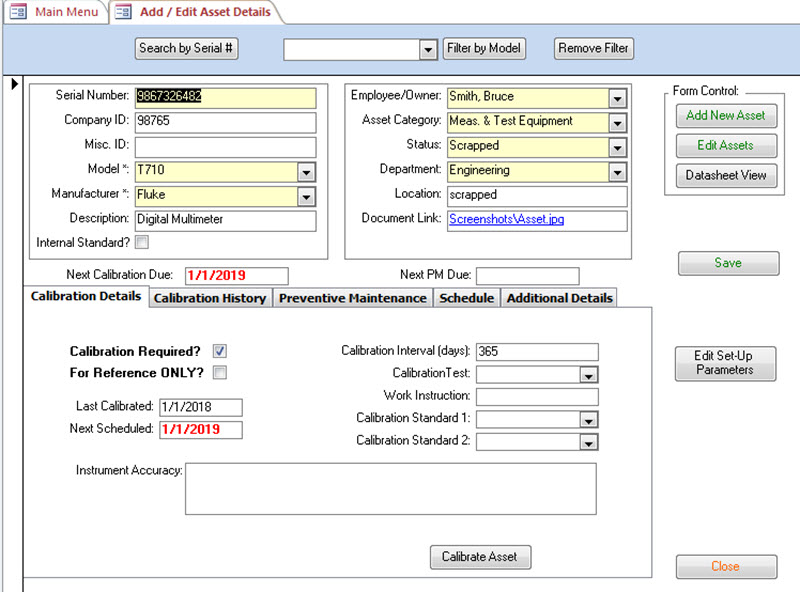800x592 pixels.
Task: Uncheck the Calibration Required checkbox
Action: tap(220, 351)
